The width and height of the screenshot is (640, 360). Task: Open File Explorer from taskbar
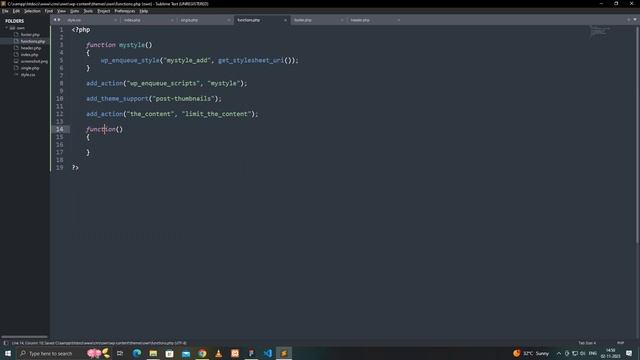click(x=153, y=353)
